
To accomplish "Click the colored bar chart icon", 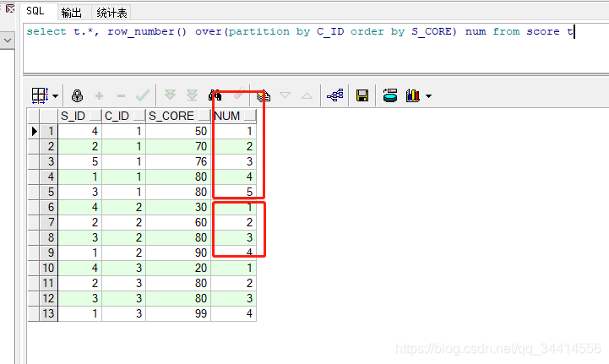I will click(412, 95).
